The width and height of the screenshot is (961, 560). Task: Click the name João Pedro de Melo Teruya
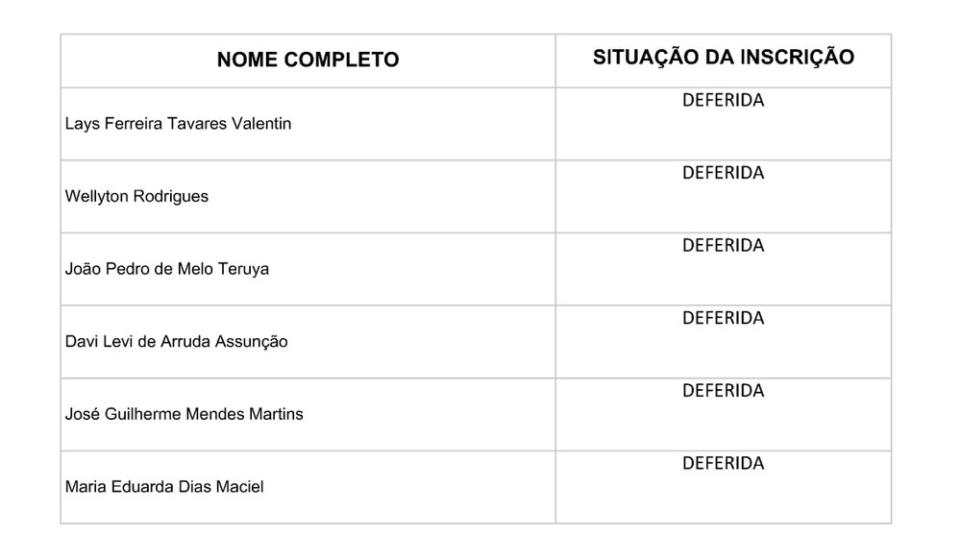pos(166,269)
